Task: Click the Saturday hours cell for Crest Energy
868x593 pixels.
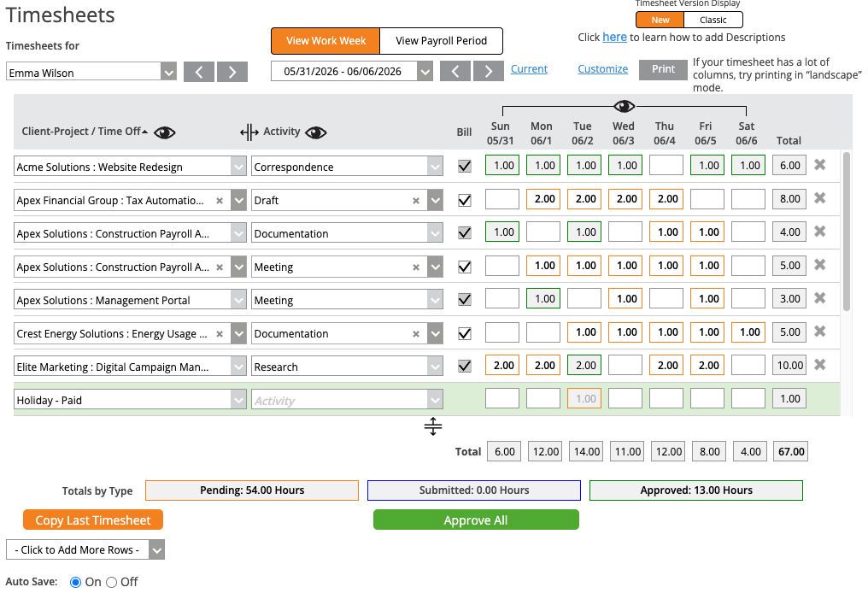Action: click(x=748, y=332)
